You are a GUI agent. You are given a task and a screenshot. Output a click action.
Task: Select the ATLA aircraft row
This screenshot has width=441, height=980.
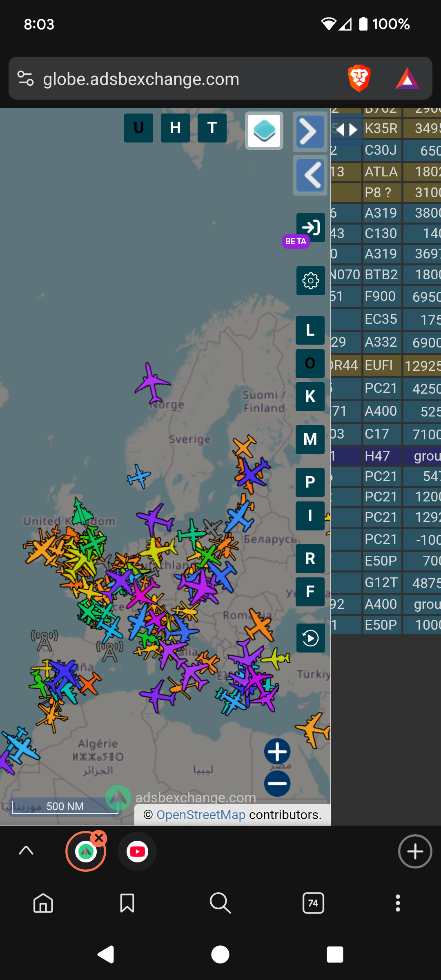386,171
